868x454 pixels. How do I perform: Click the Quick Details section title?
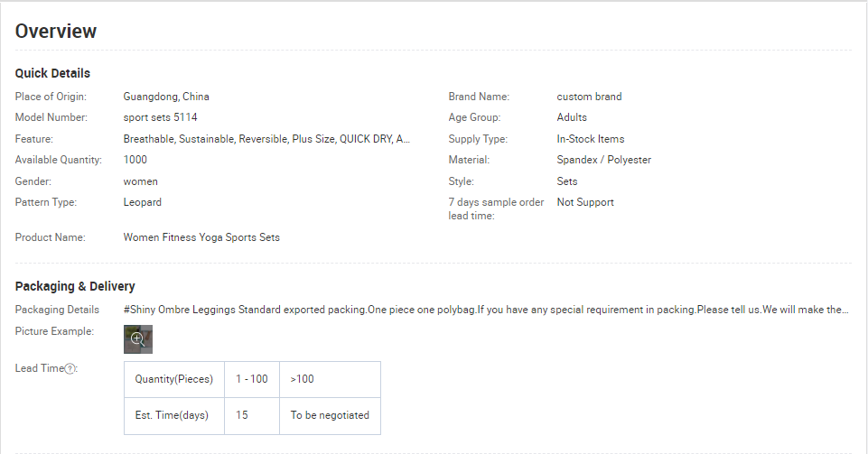(x=52, y=73)
